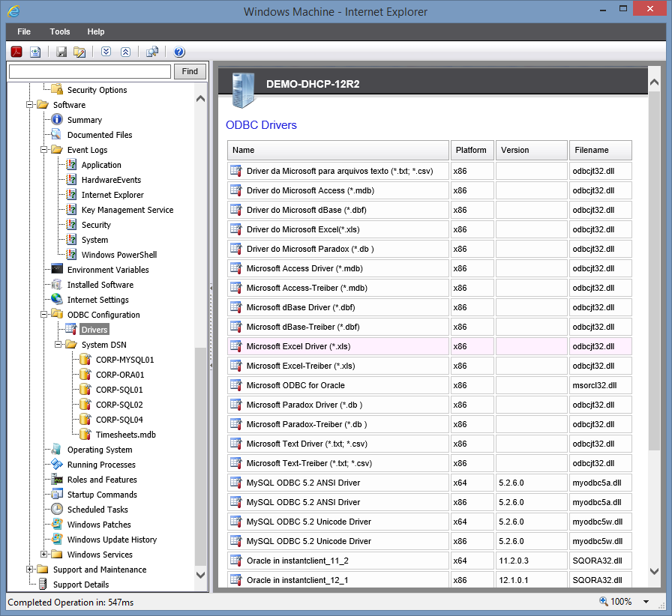
Task: Click the zoom level dropdown arrow
Action: 646,602
